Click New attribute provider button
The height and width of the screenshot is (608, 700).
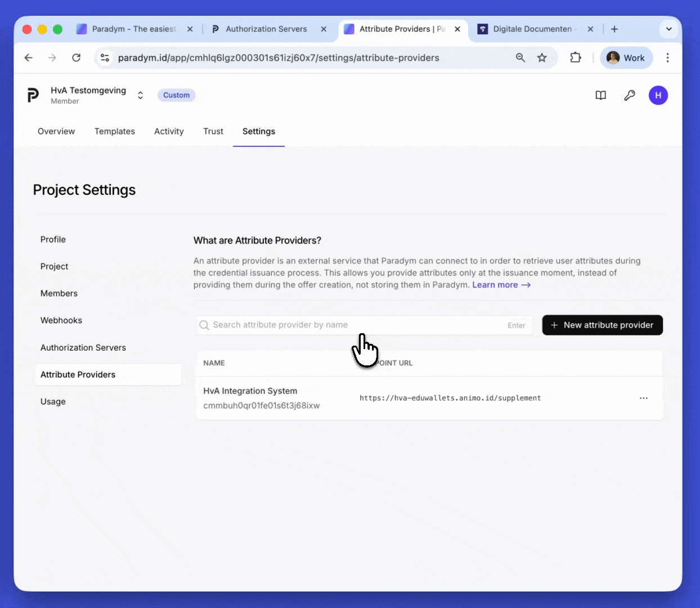pos(602,325)
